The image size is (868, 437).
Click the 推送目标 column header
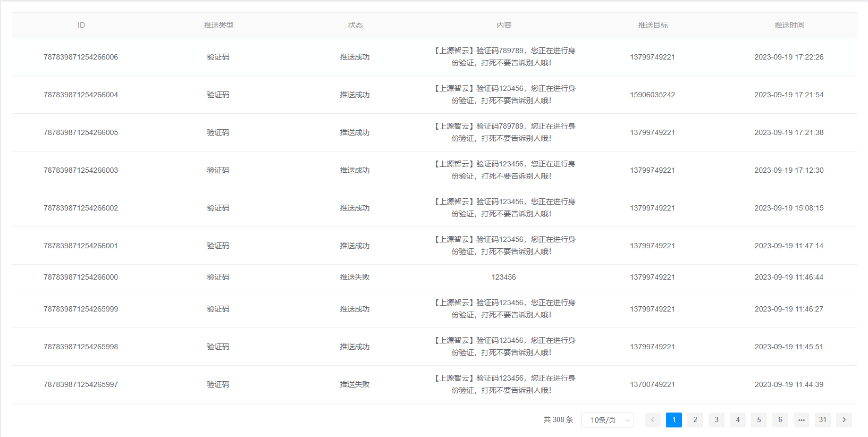[x=653, y=25]
